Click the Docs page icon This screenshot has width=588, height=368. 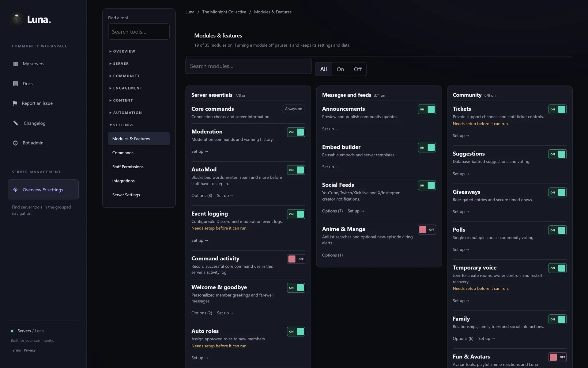pyautogui.click(x=15, y=83)
